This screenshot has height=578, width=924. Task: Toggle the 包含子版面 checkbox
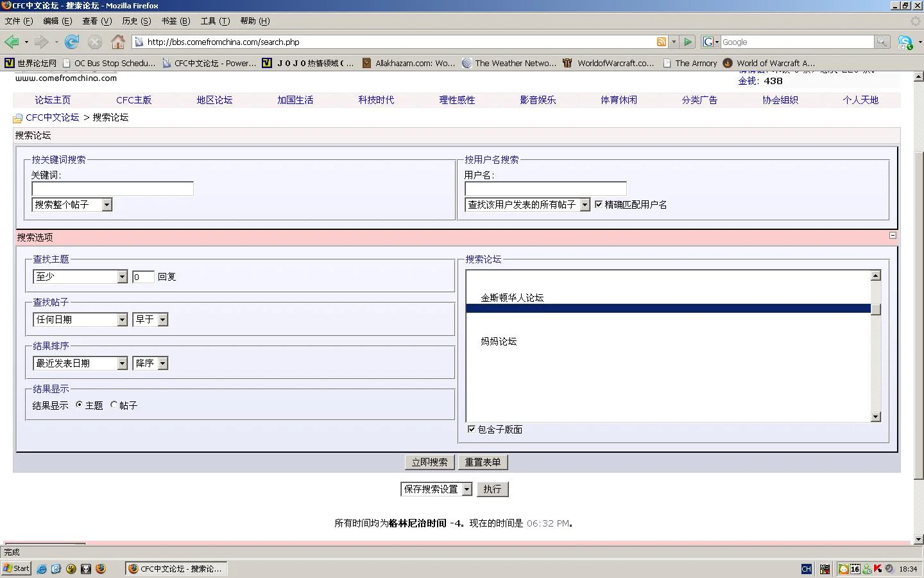(x=472, y=429)
